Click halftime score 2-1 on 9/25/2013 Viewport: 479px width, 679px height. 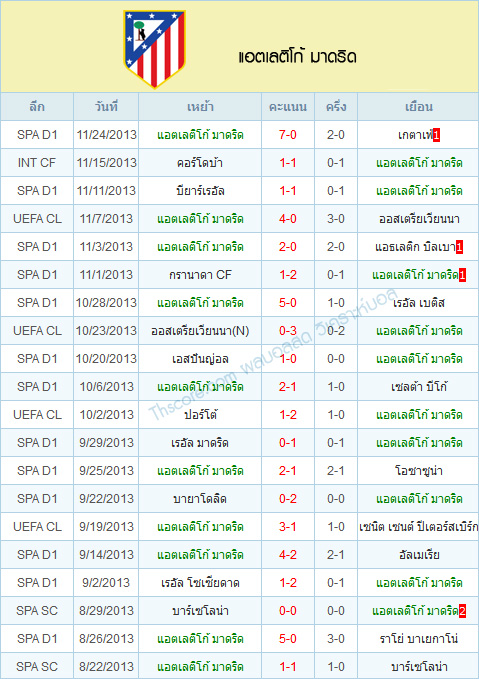click(336, 471)
